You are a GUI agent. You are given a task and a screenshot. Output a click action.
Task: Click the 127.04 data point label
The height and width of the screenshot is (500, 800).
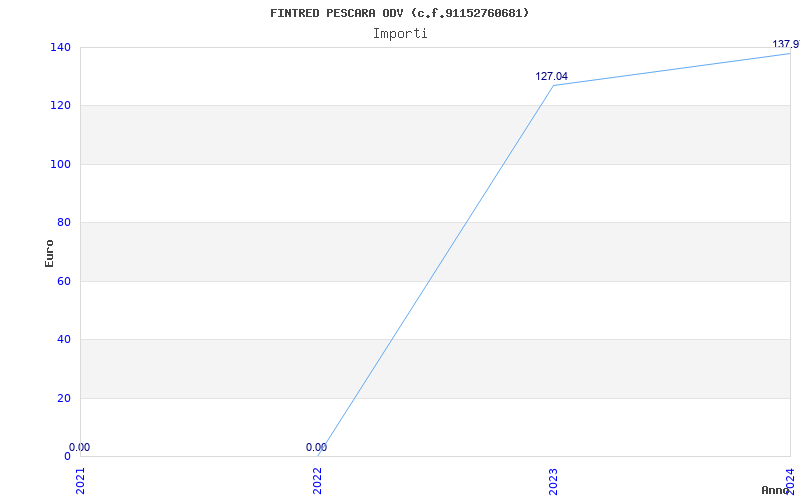tap(551, 76)
